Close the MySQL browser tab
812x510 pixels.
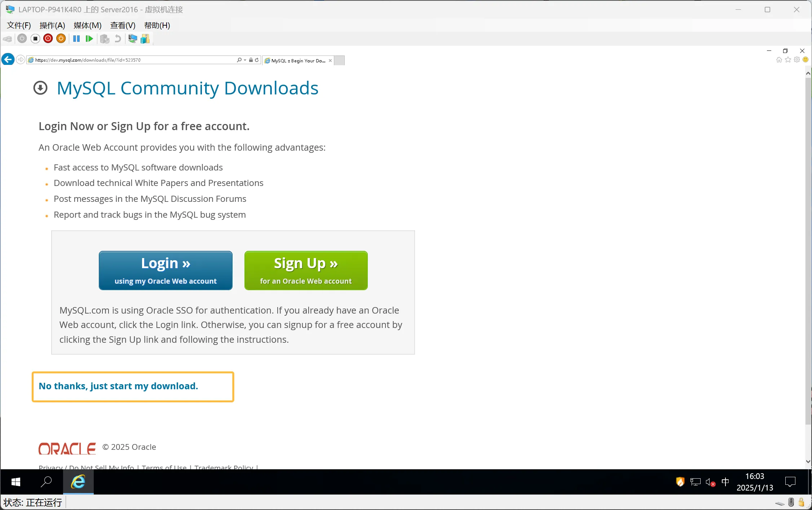pyautogui.click(x=330, y=61)
